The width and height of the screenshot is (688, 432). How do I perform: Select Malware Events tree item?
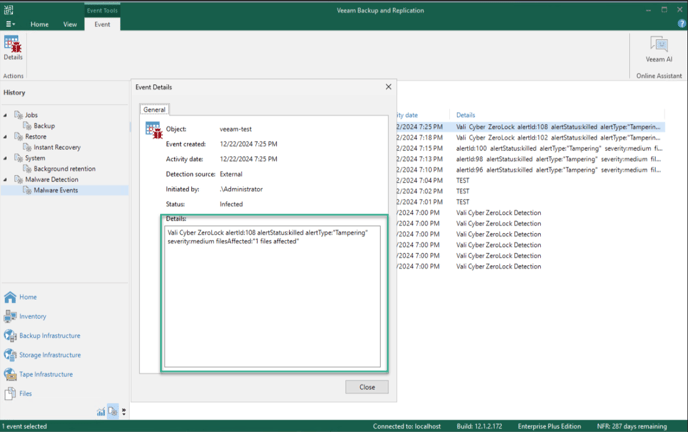[x=56, y=190]
